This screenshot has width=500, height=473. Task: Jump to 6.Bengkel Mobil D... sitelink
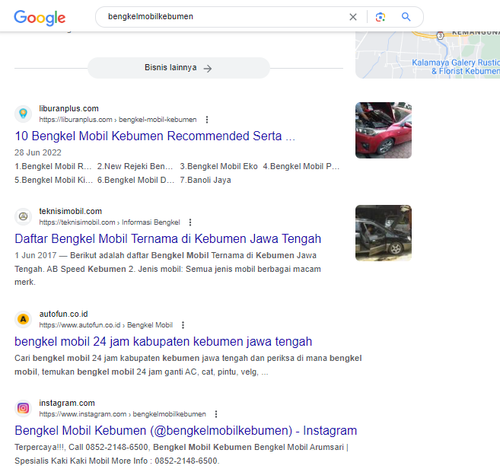click(x=136, y=180)
